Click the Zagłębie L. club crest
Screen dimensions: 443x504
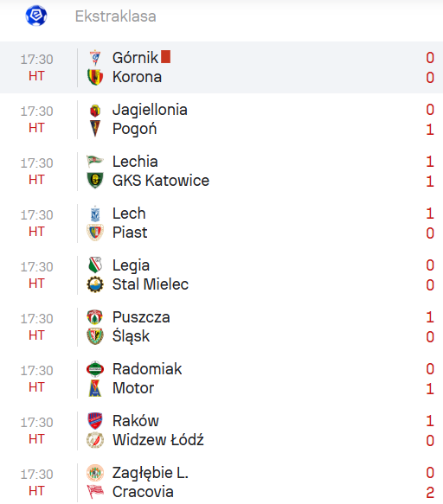click(x=95, y=473)
